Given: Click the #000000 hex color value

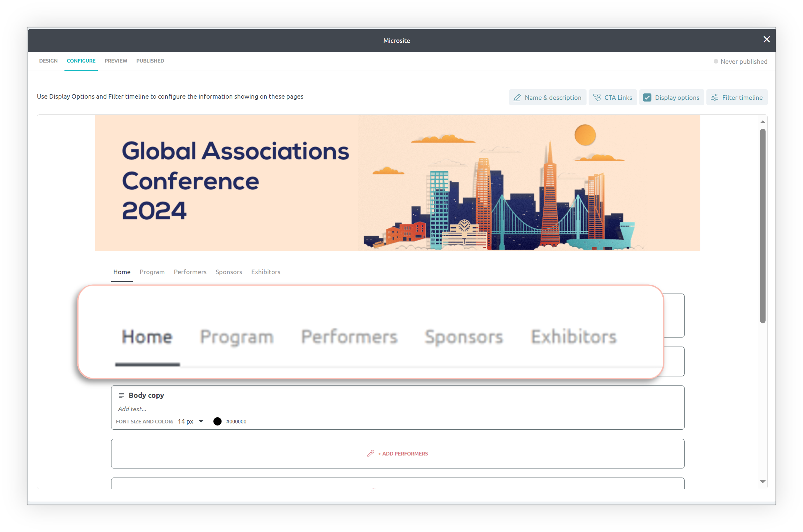Looking at the screenshot, I should 236,421.
